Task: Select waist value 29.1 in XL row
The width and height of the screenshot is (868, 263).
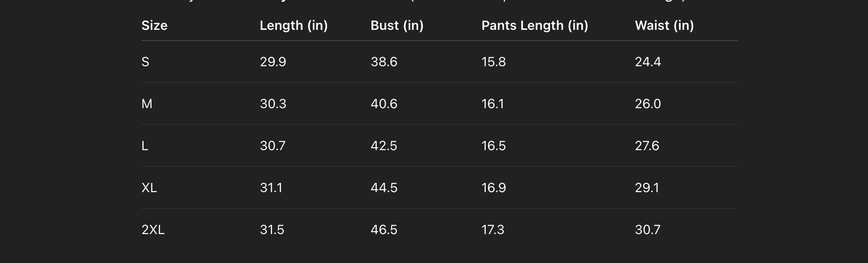Action: pos(647,188)
